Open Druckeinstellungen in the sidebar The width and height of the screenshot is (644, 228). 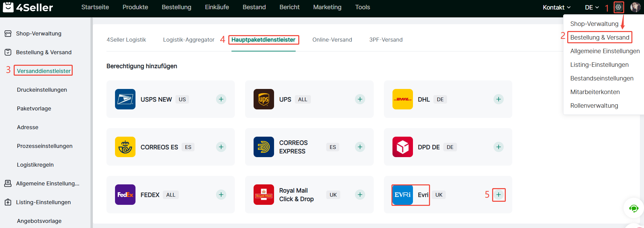click(42, 90)
